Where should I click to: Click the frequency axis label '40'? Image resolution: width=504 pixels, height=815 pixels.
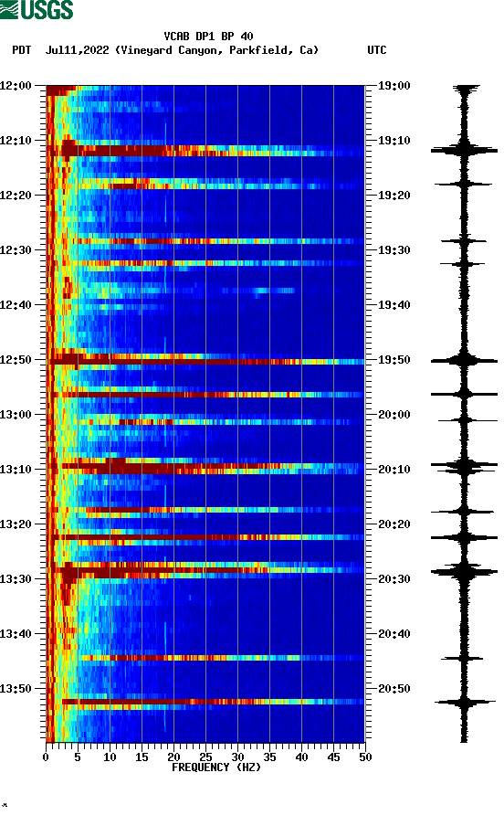pos(301,757)
